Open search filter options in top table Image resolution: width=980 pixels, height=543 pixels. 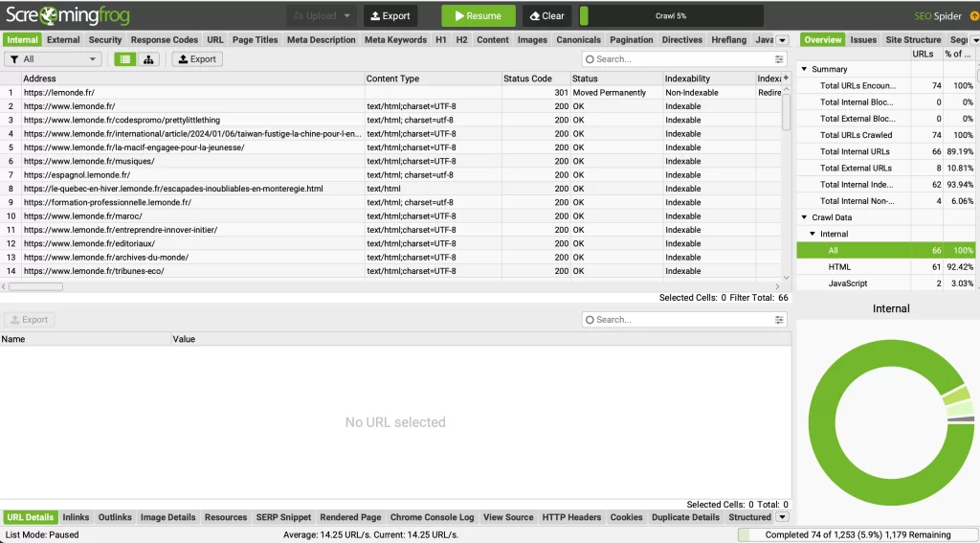tap(779, 58)
